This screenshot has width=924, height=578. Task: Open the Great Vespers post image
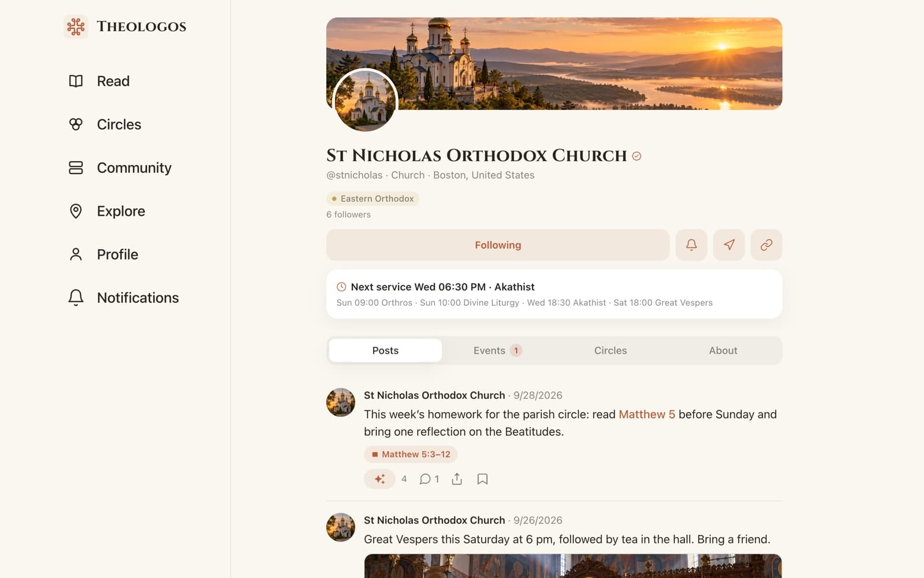573,566
